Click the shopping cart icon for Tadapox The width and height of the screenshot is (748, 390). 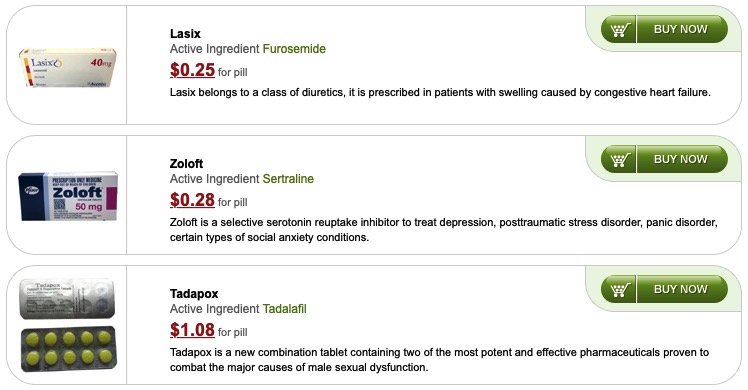[618, 289]
